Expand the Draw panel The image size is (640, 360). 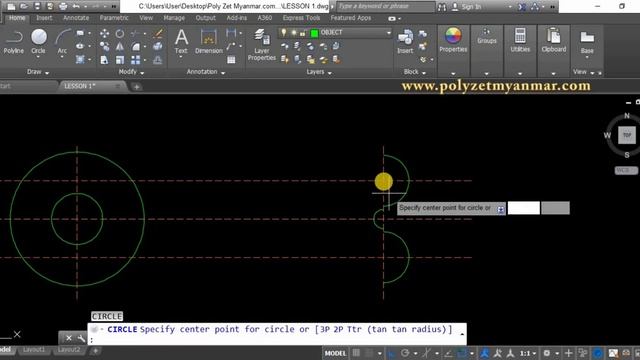pos(38,72)
